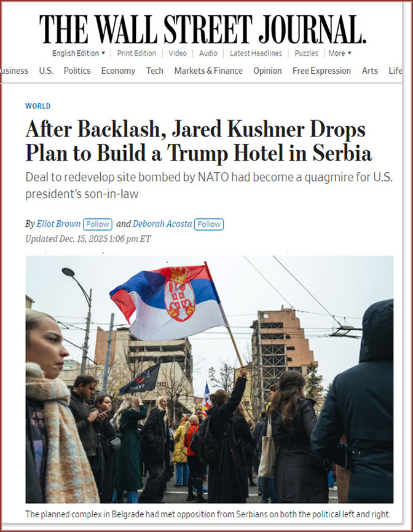
Task: Click the Serbian flag protest photo
Action: tap(209, 379)
